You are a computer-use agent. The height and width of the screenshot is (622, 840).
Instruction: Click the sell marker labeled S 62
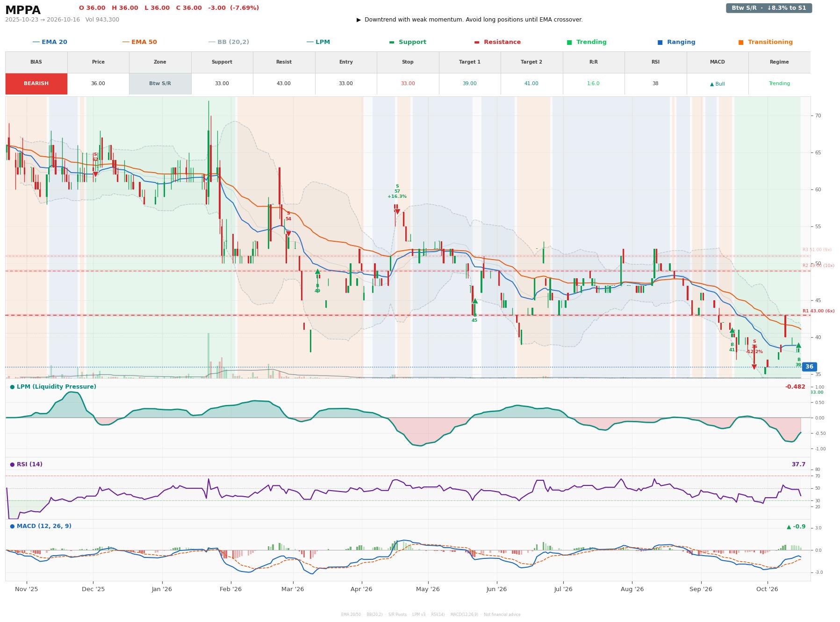(x=95, y=174)
